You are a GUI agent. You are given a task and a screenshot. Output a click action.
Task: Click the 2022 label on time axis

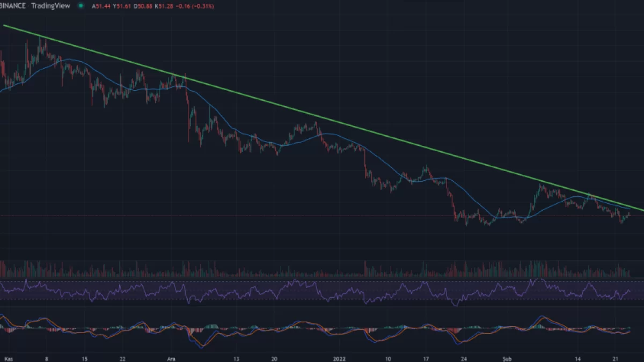click(340, 358)
